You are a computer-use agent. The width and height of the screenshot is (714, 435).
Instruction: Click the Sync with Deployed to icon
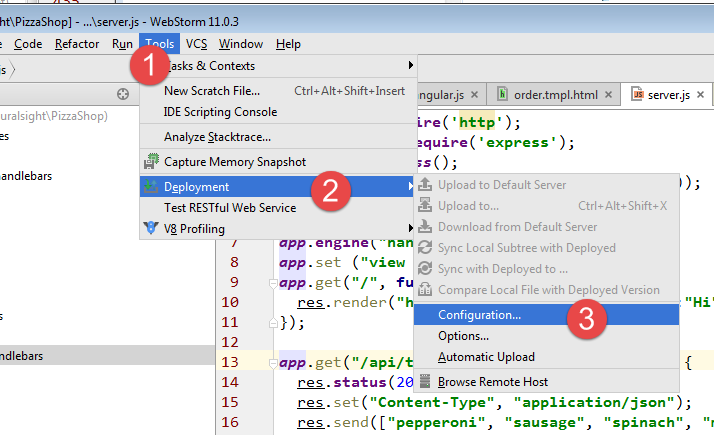click(x=425, y=268)
